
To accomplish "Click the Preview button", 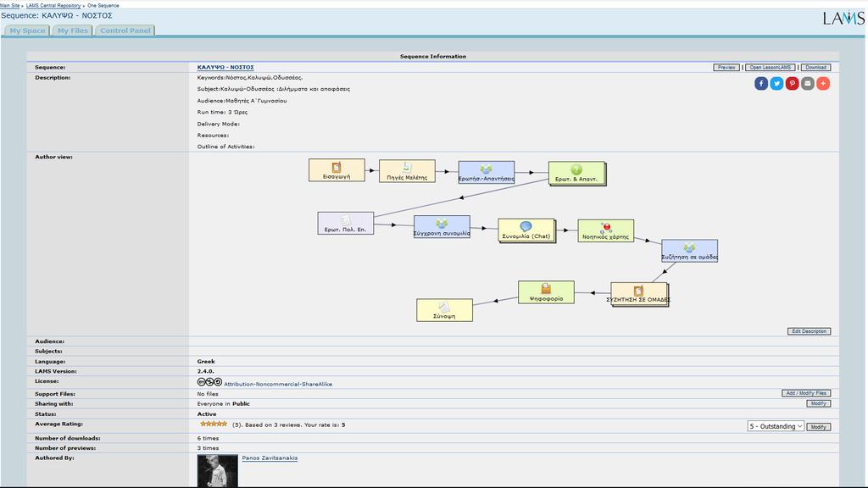I will click(x=726, y=68).
